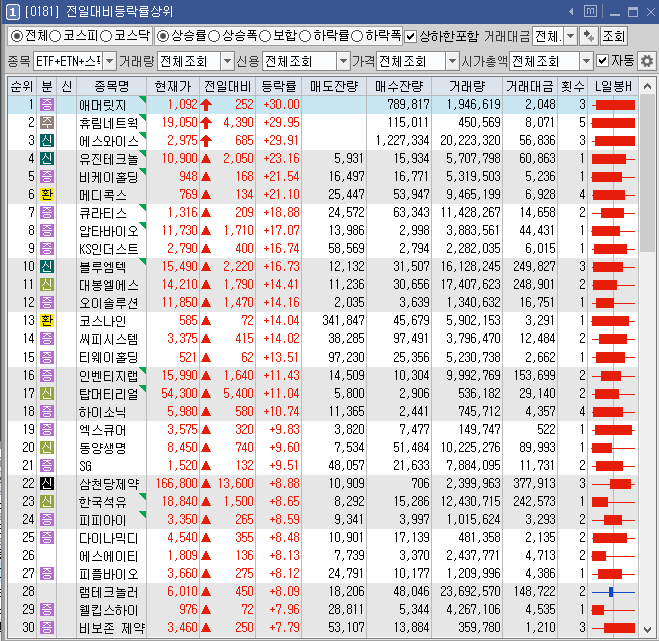Click the left arrow icon in title bar
Screen dimensions: 659x641
(571, 11)
